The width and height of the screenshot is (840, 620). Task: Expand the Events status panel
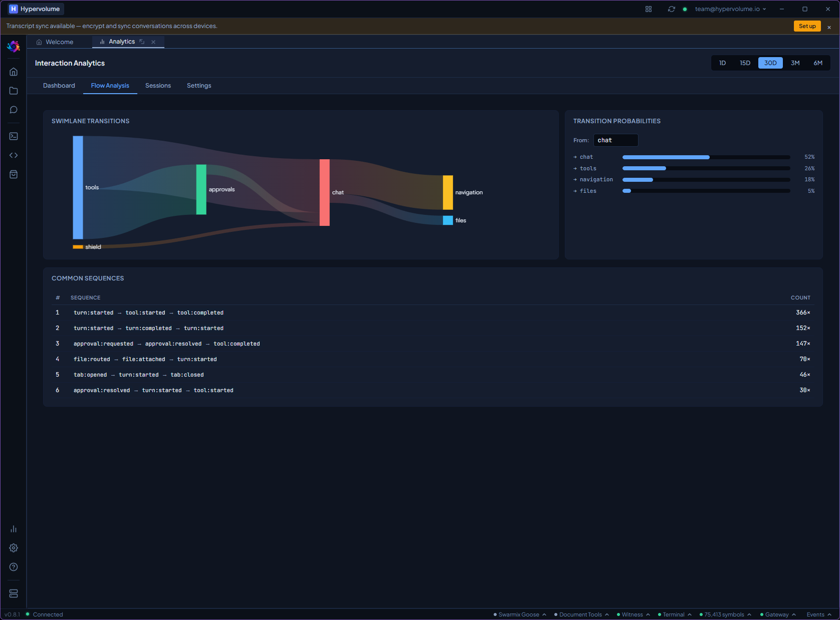click(x=819, y=614)
